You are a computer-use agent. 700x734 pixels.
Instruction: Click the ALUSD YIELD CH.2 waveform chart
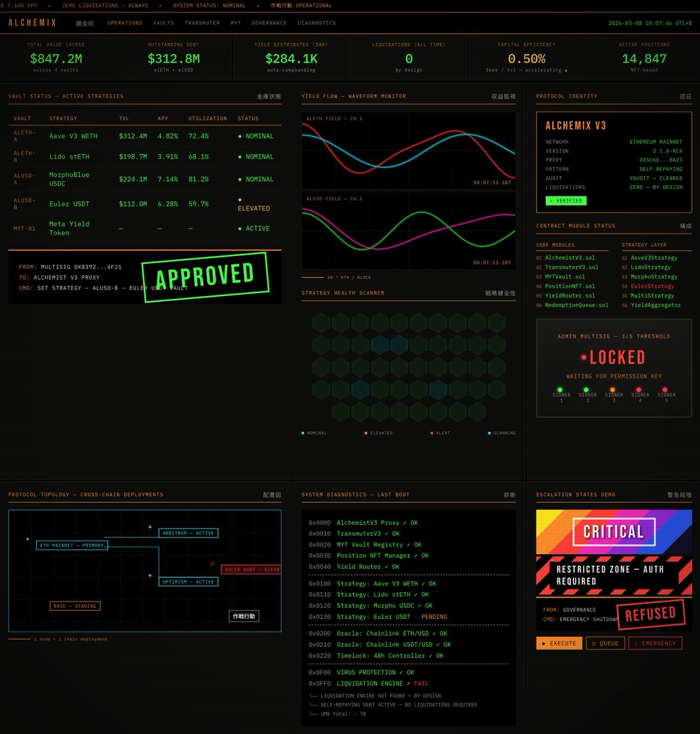[x=409, y=231]
